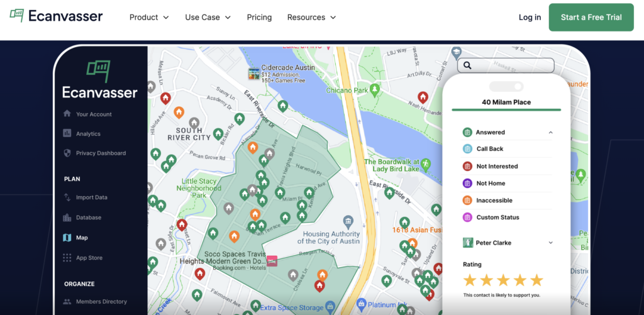
Task: Select the Import Data arrows icon
Action: (67, 197)
